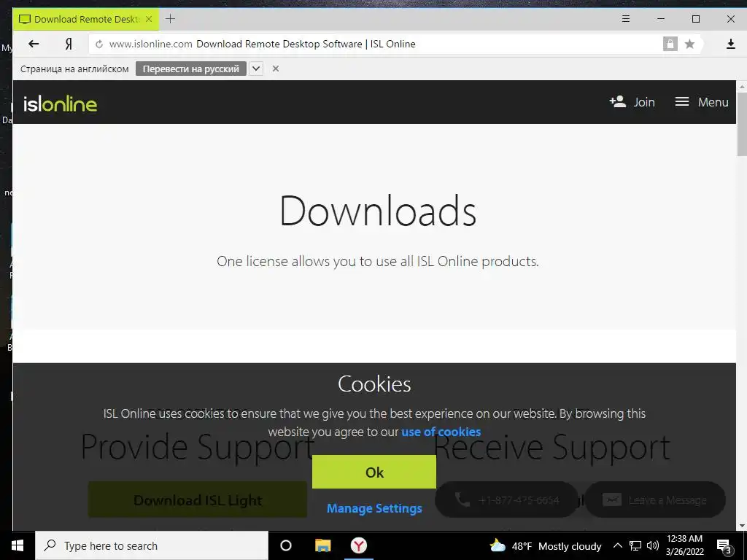
Task: Open Cortana circle icon on taskbar
Action: [x=286, y=545]
